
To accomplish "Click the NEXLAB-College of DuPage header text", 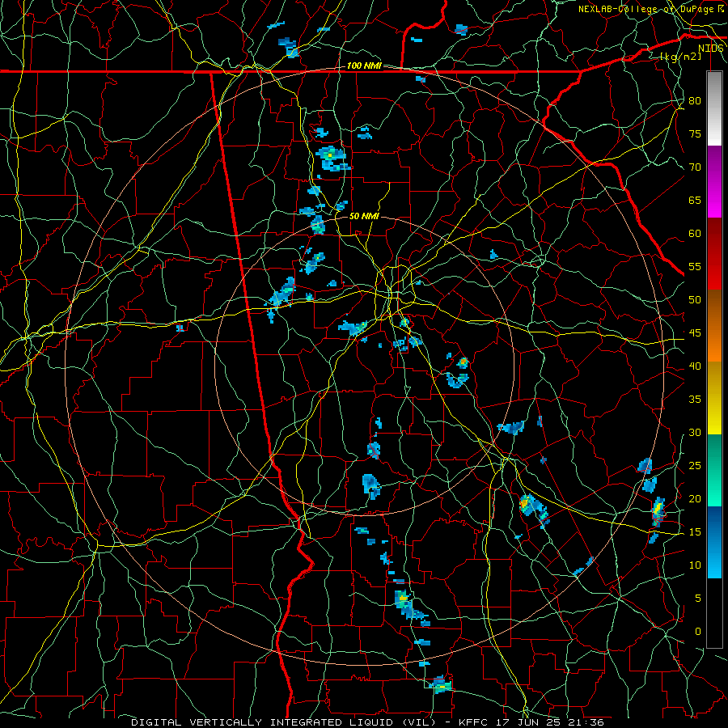I will click(x=650, y=9).
